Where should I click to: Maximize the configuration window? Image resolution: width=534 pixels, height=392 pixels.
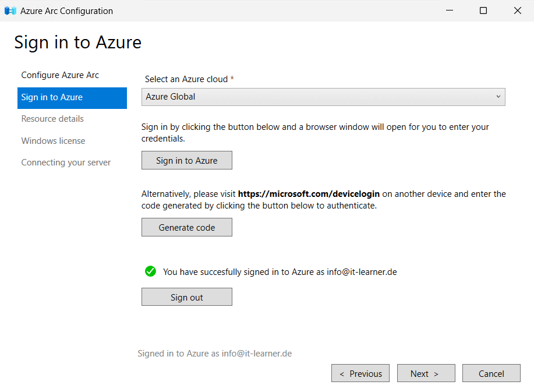[x=483, y=10]
